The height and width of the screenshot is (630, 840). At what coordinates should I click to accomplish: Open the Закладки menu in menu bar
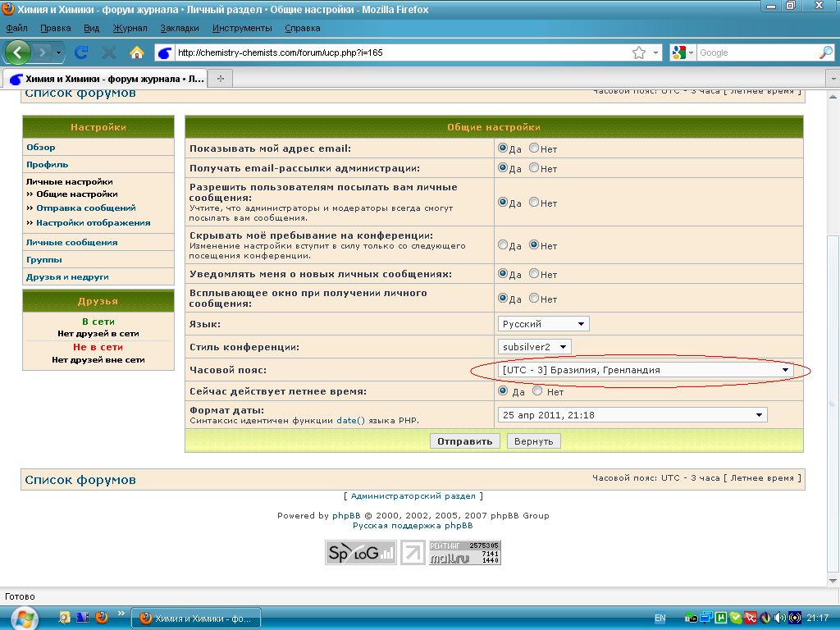pos(179,28)
